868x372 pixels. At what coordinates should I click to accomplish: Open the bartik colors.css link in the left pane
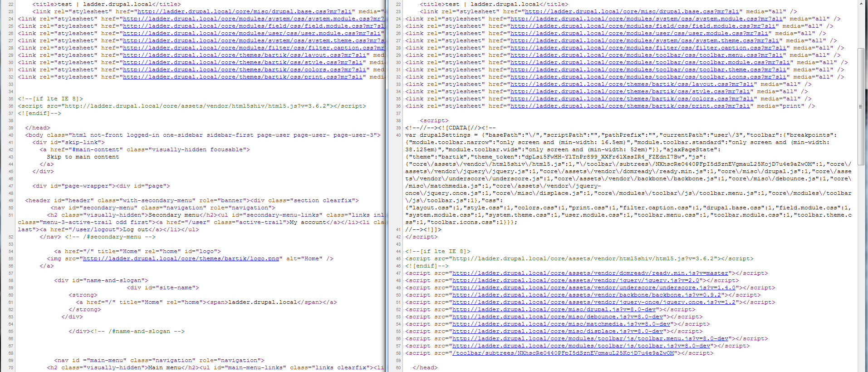(245, 69)
